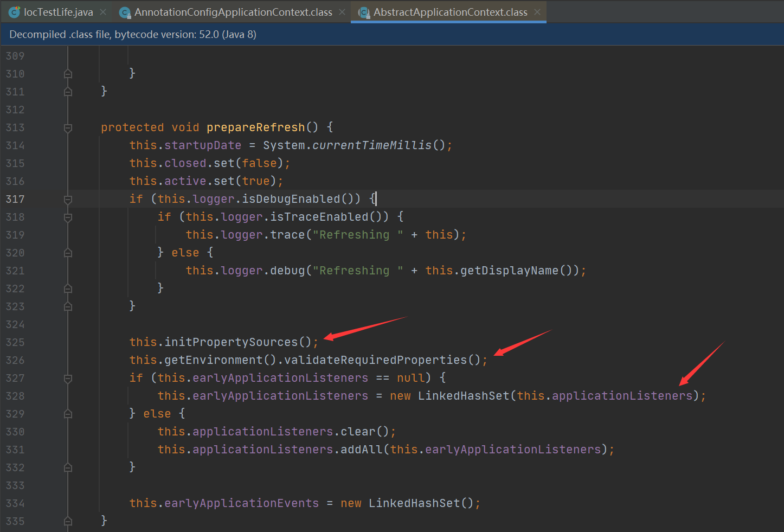Click the fold end marker on line 323

pos(68,306)
